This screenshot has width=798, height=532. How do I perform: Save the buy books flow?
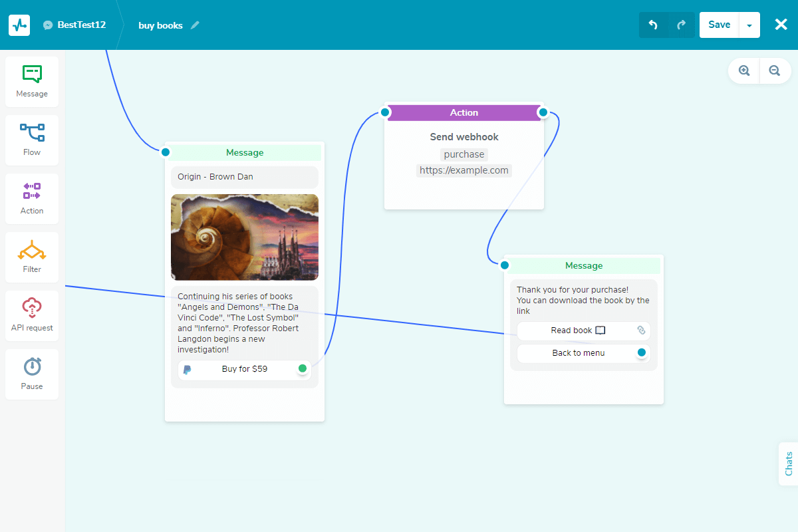coord(720,25)
